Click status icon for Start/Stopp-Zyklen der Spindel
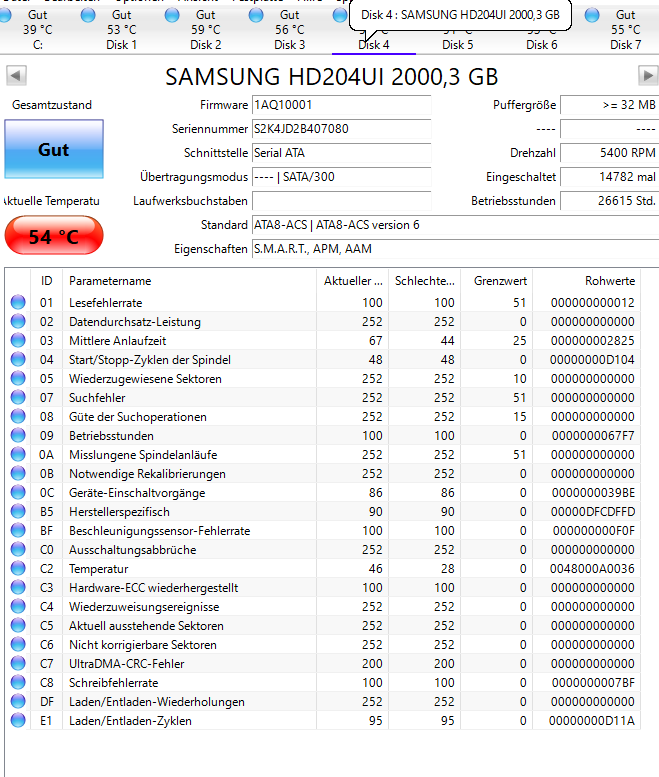The width and height of the screenshot is (659, 777). coord(18,359)
